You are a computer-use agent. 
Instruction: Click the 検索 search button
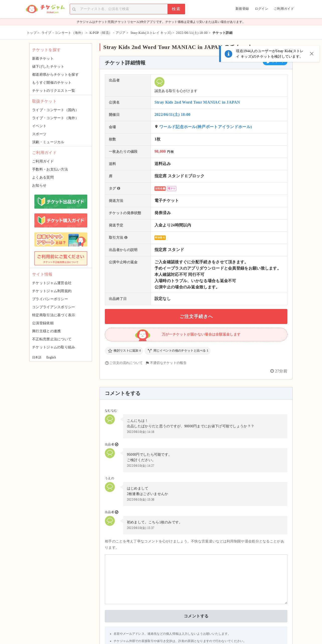[176, 9]
